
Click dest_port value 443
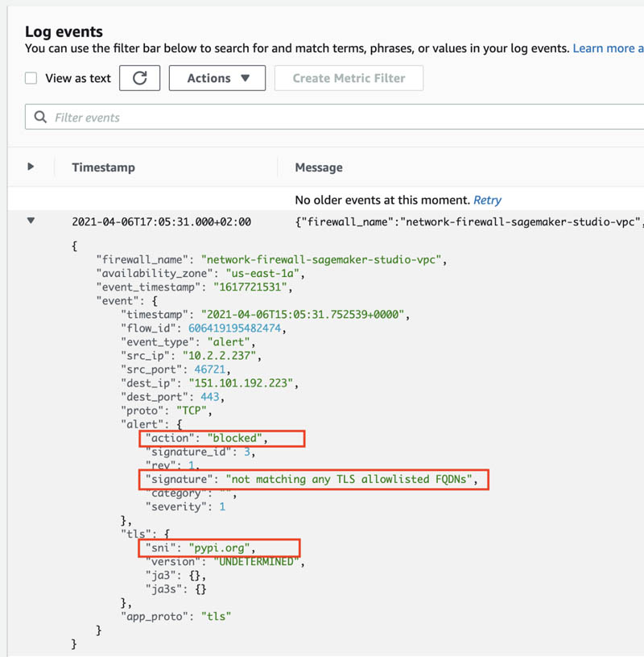(x=210, y=397)
